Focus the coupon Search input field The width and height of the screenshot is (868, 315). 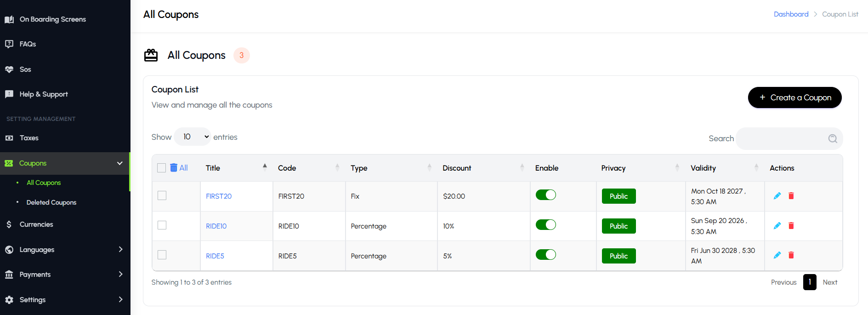(x=782, y=138)
